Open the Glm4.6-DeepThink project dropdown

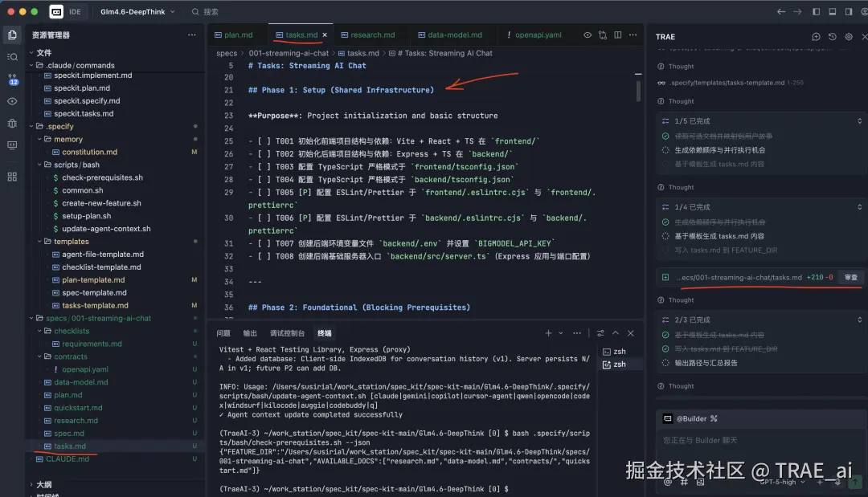coord(137,11)
